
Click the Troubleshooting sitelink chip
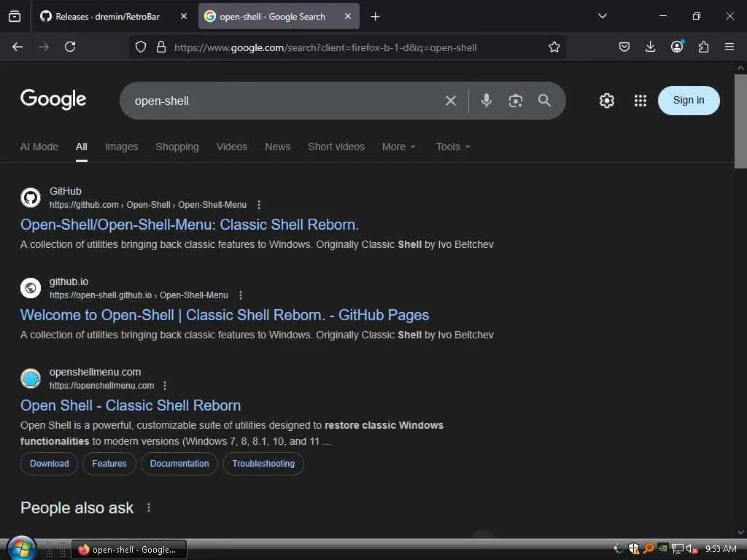coord(263,464)
